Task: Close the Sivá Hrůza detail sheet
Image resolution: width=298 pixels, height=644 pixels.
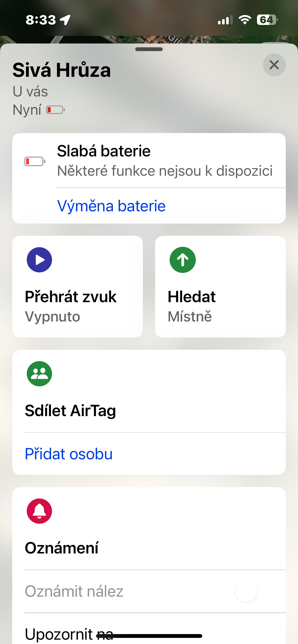Action: (274, 65)
